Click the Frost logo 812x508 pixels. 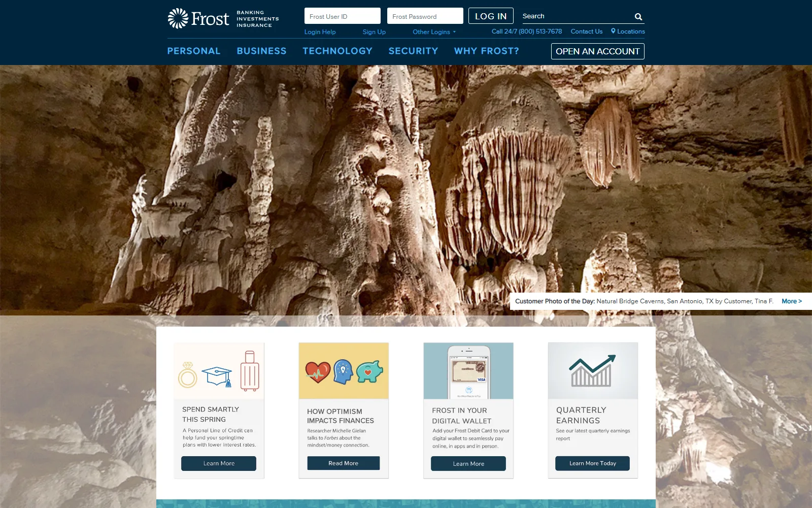[x=198, y=18]
